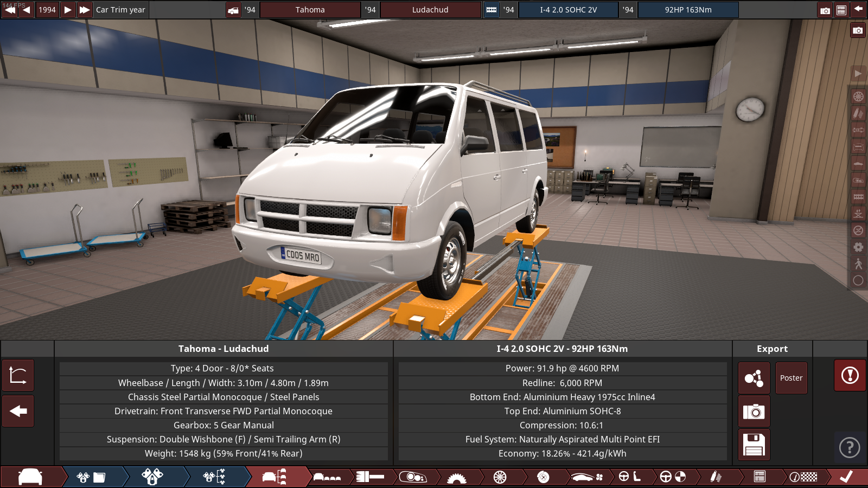This screenshot has width=868, height=488.
Task: Click the left arrow back button
Action: [18, 411]
